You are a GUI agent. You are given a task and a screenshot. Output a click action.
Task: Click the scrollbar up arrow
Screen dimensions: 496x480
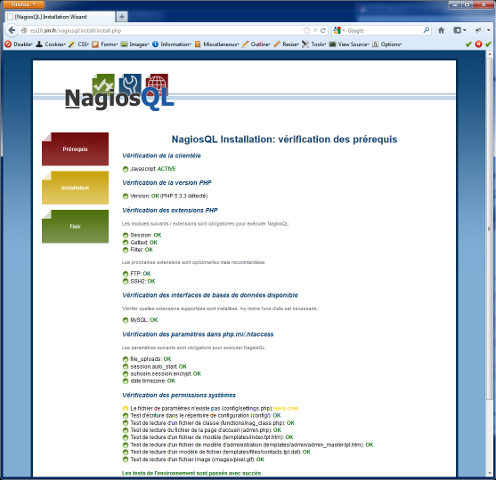coord(489,54)
